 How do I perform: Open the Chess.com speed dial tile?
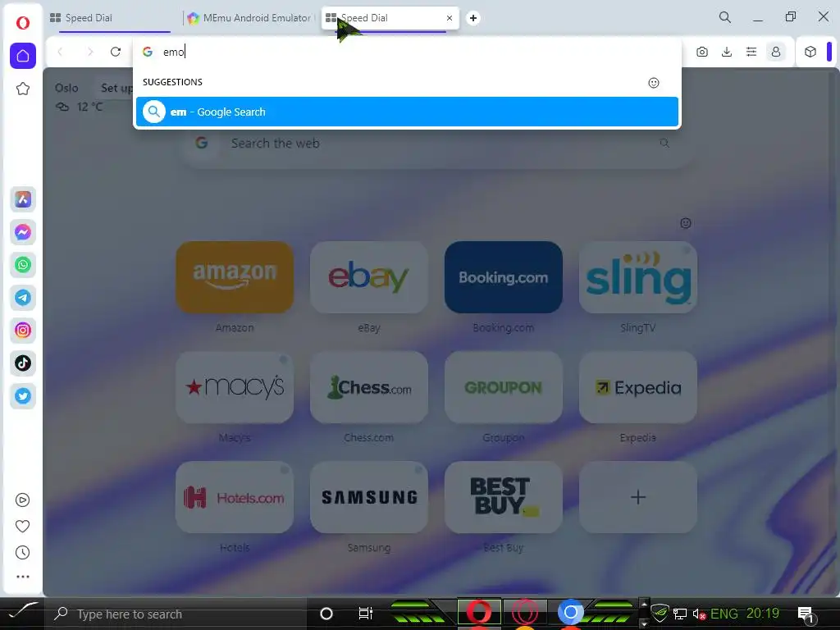369,387
